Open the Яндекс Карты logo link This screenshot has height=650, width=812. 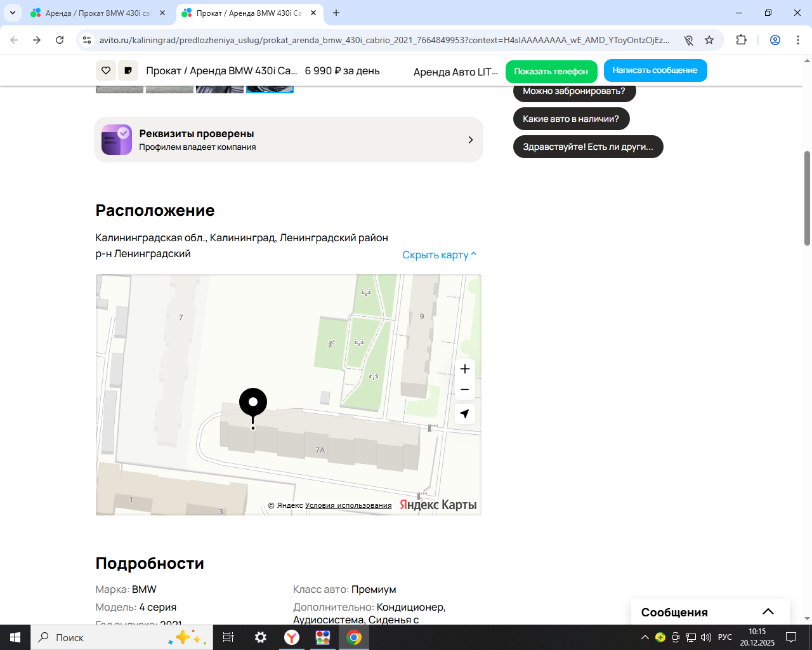coord(438,505)
